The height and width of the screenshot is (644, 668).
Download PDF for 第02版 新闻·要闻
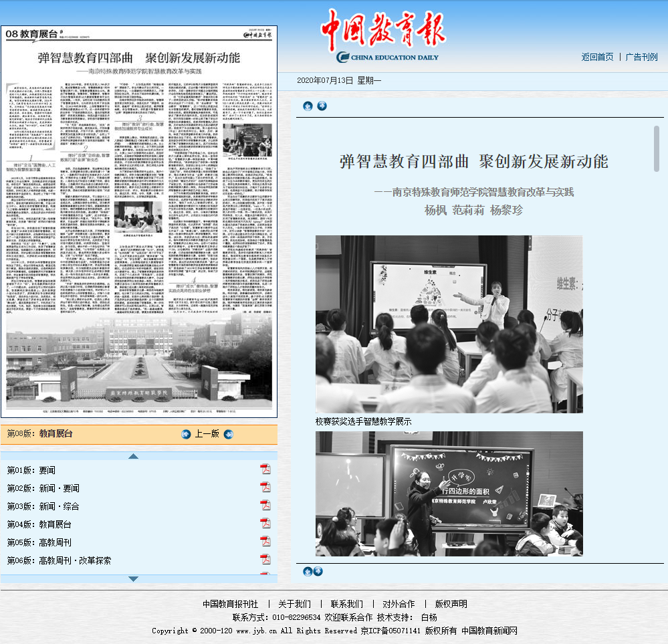265,488
